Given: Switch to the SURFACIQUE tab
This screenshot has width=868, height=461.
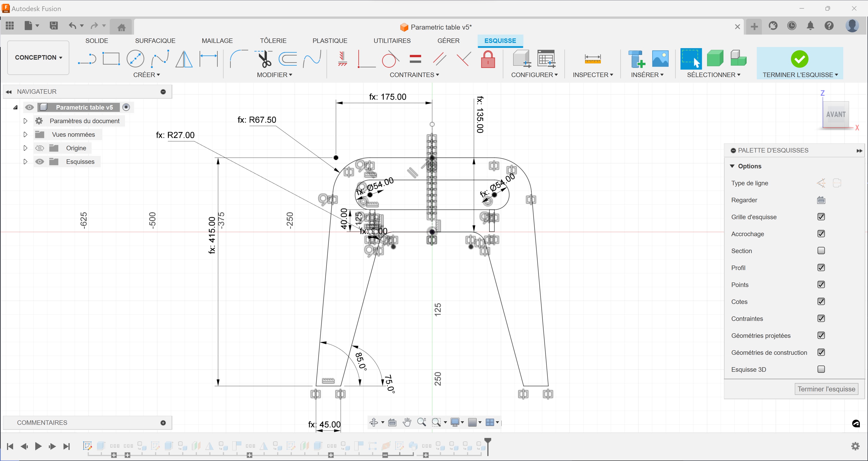Looking at the screenshot, I should 155,41.
